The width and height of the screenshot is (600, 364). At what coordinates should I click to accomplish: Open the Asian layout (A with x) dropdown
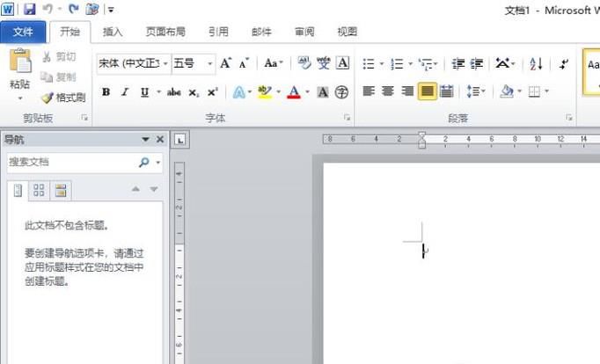(505, 63)
